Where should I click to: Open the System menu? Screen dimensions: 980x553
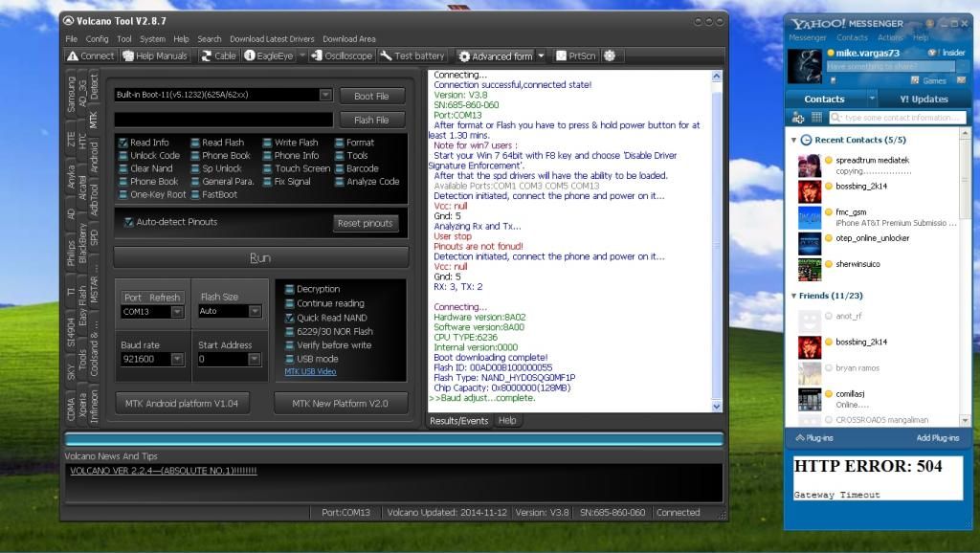pos(152,38)
